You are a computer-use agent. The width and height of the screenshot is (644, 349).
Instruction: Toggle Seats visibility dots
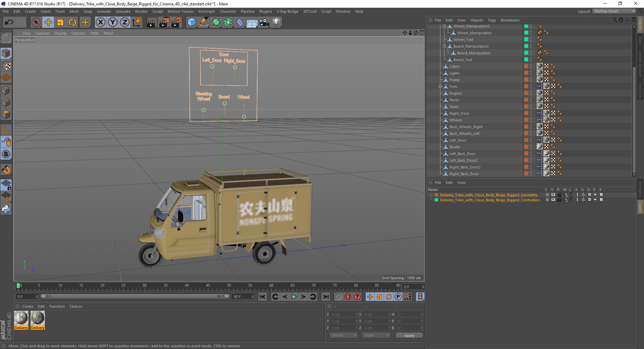(x=531, y=107)
